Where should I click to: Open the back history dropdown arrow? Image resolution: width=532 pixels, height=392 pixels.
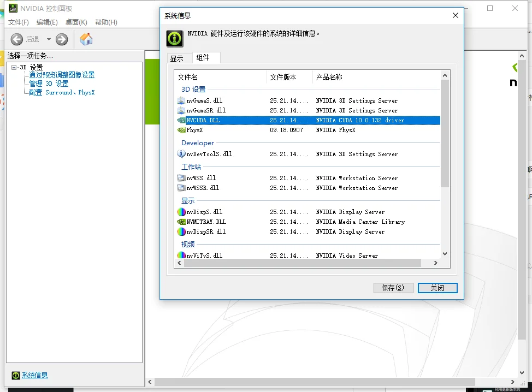pos(49,39)
